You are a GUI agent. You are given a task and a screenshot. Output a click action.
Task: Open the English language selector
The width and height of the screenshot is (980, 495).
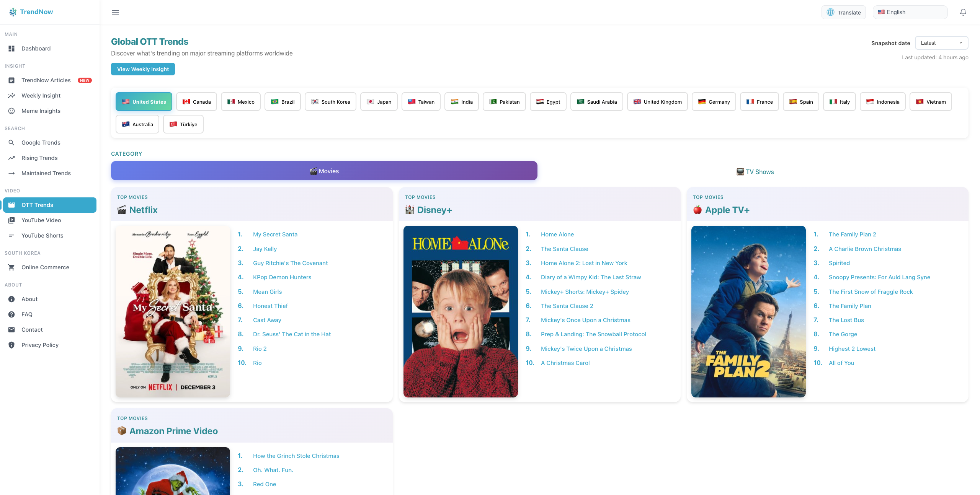tap(910, 12)
